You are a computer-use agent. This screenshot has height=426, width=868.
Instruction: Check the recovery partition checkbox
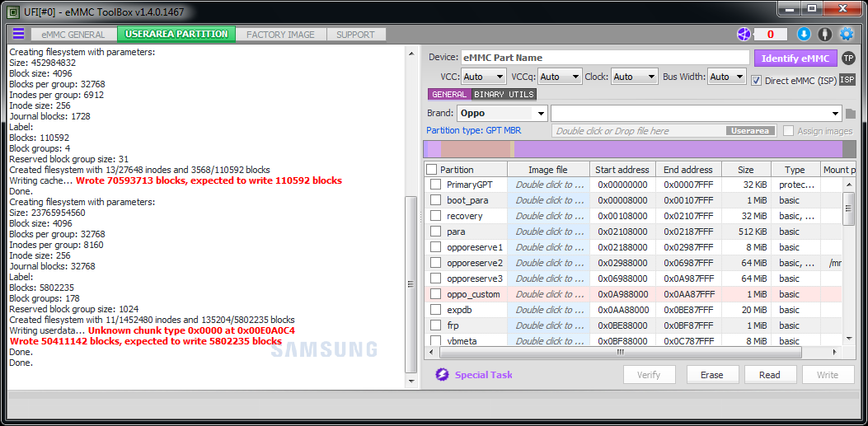click(436, 216)
